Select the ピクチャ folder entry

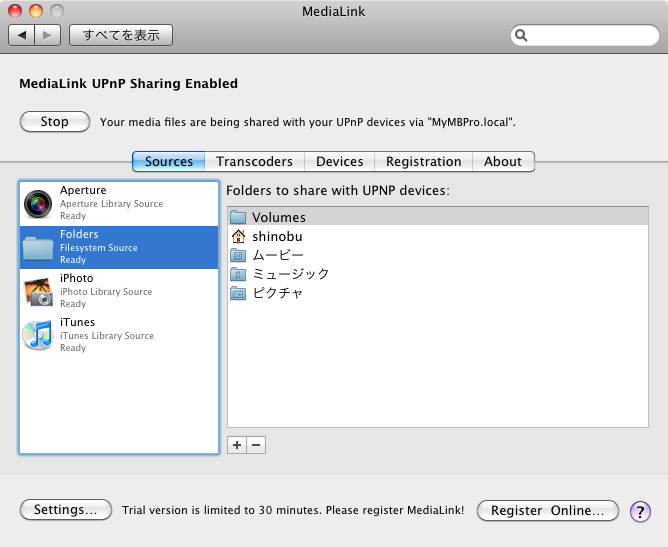[x=277, y=293]
